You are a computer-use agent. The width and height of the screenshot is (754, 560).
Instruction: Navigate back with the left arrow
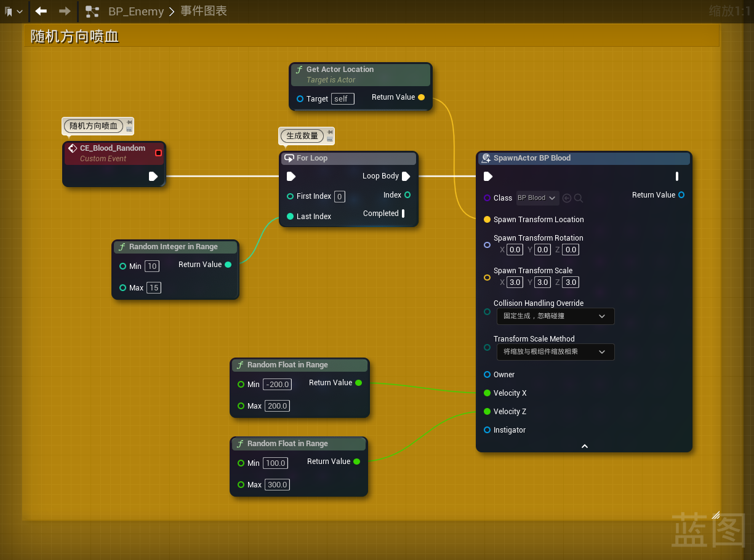(41, 11)
